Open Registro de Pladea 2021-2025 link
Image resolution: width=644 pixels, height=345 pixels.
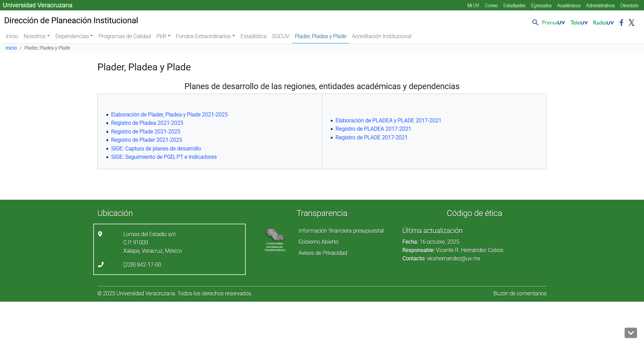pyautogui.click(x=147, y=123)
